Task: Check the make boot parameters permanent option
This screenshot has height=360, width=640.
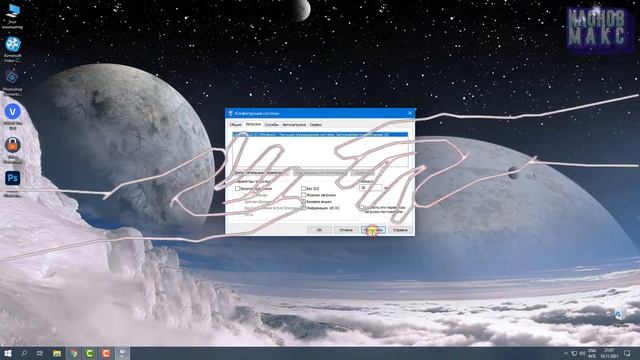Action: [x=361, y=207]
